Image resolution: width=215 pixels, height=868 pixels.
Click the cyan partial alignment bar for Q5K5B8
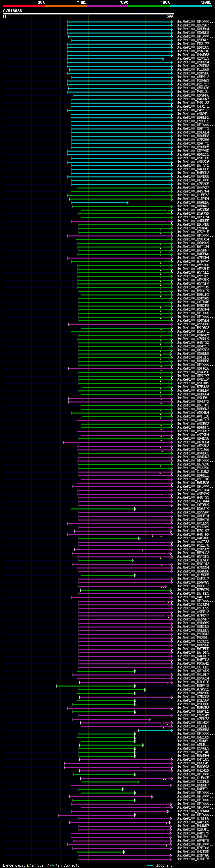[156, 730]
